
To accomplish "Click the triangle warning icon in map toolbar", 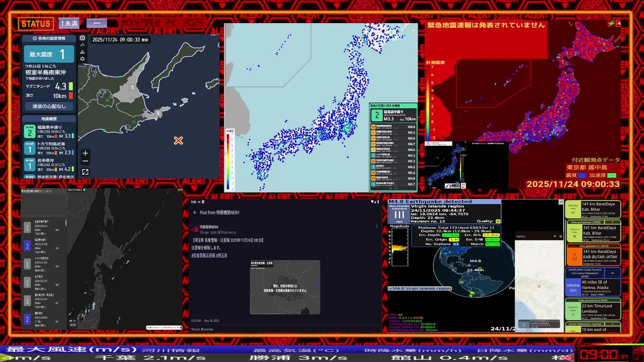I will (x=83, y=52).
